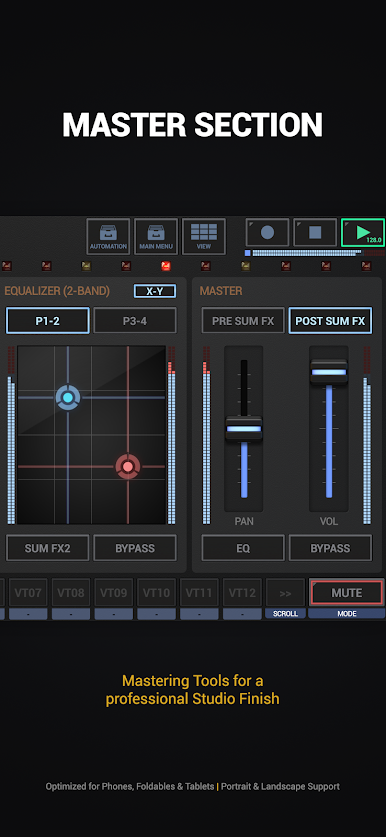Click the dash label under VT10
Screen dimensions: 386x837
[x=156, y=614]
